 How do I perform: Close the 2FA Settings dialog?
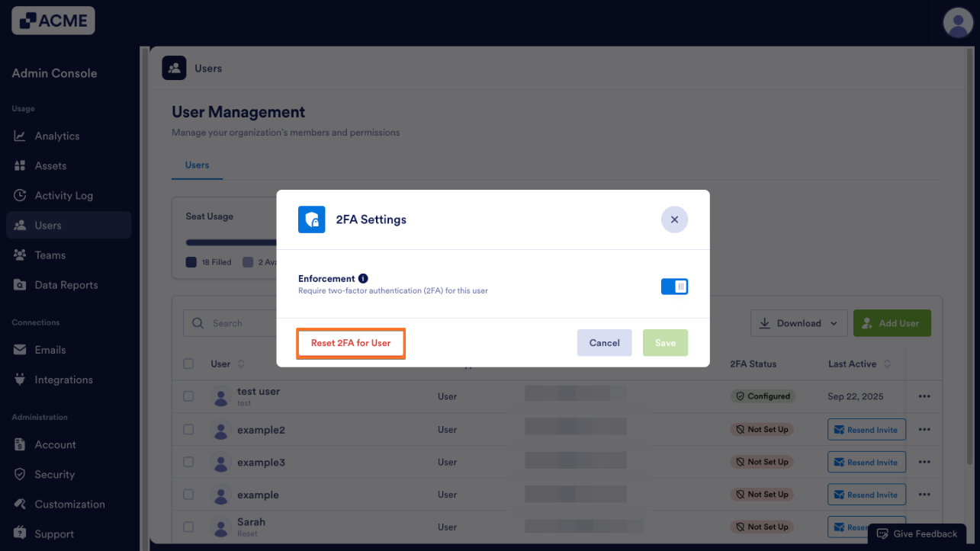[x=674, y=219]
